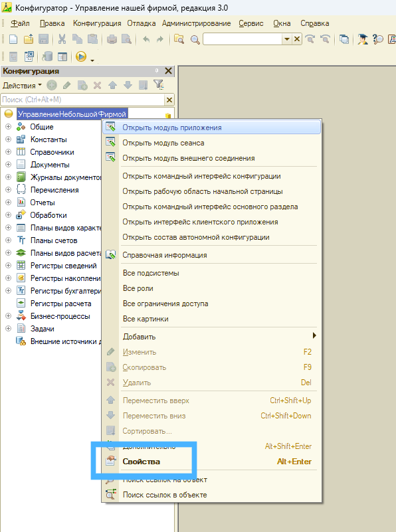Click the close configuration icon
This screenshot has height=532, width=396.
click(29, 56)
